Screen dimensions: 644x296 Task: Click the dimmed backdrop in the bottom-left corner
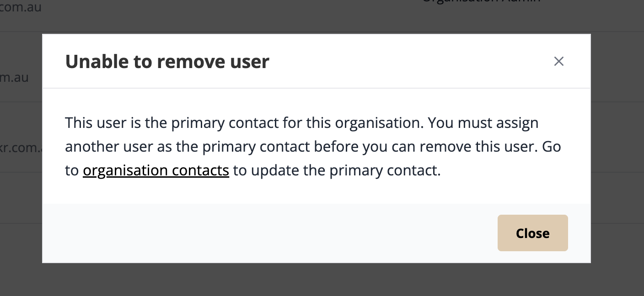pyautogui.click(x=21, y=279)
